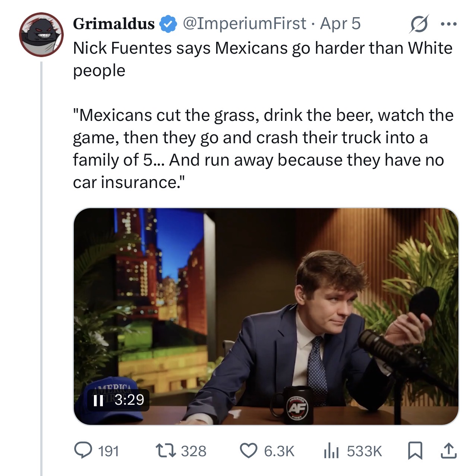Open the Apr 5 timestamp
The height and width of the screenshot is (476, 470).
click(x=340, y=24)
